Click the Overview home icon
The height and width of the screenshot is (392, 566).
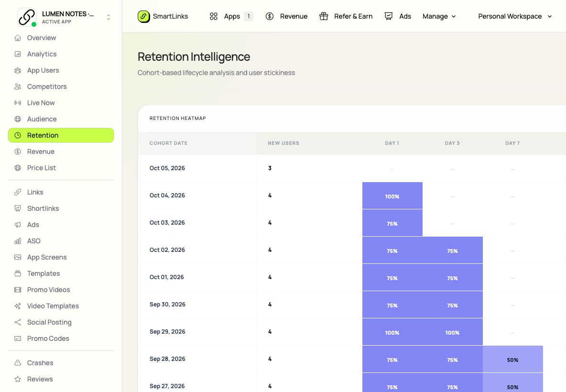[18, 38]
